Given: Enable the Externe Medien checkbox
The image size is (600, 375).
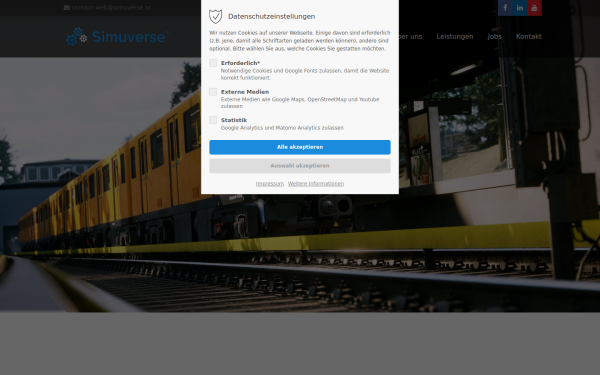Looking at the screenshot, I should coord(213,92).
